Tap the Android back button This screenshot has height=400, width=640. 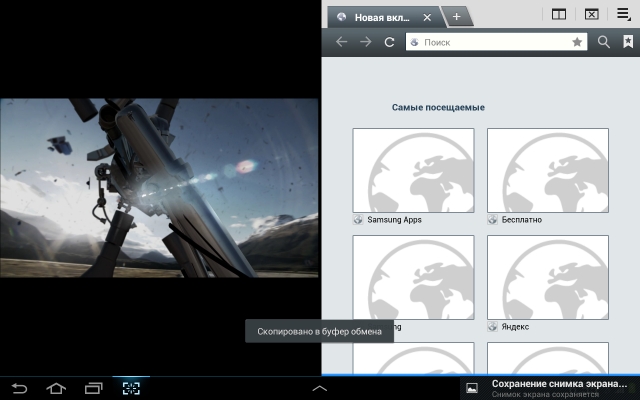tap(19, 388)
